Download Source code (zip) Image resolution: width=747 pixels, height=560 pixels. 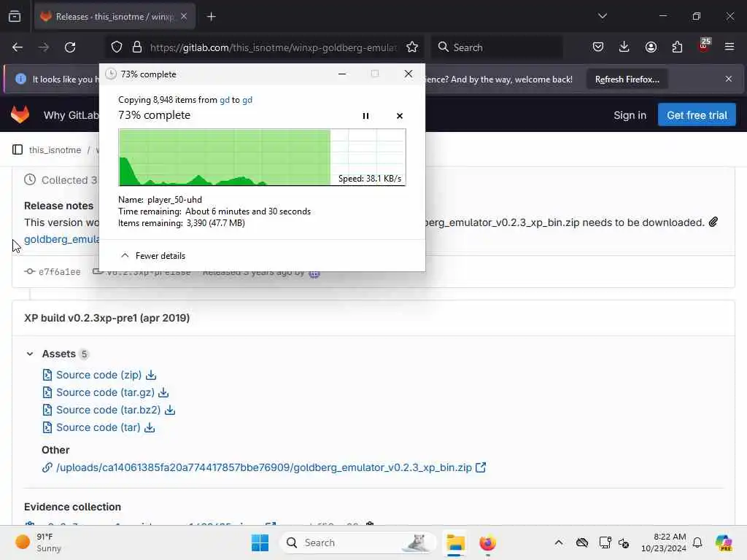99,375
